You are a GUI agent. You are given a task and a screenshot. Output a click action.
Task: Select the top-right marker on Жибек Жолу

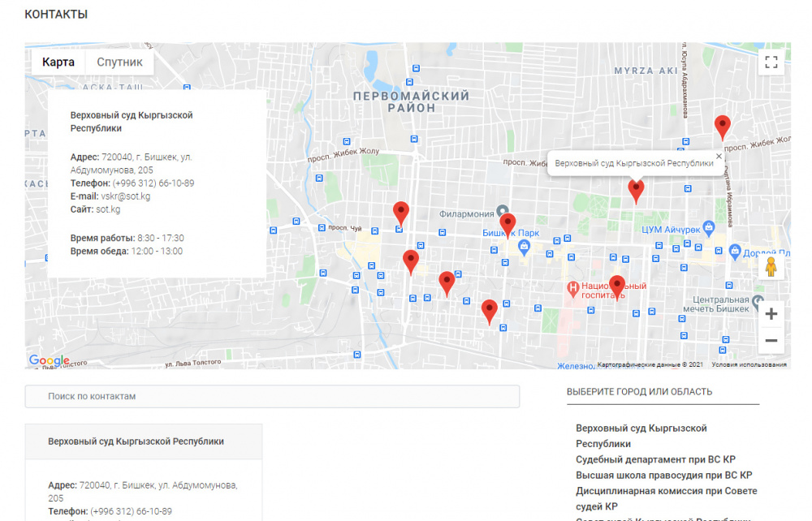(x=722, y=127)
